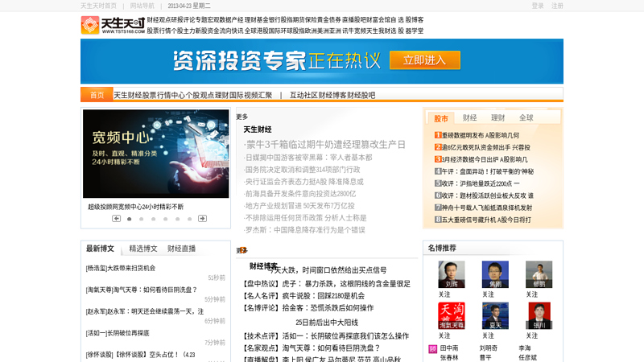Click the 天生天时 site logo

click(113, 25)
